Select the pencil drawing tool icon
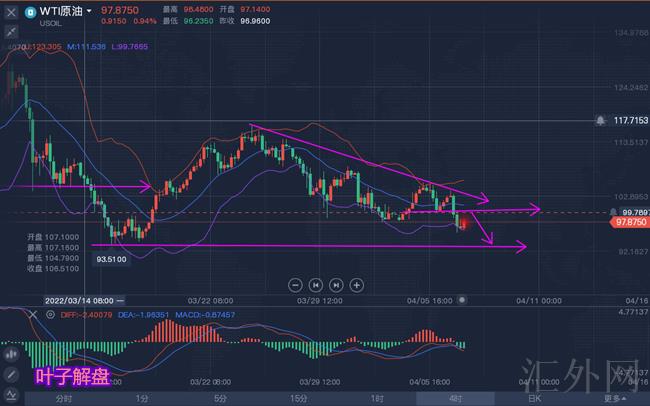 coord(11,375)
